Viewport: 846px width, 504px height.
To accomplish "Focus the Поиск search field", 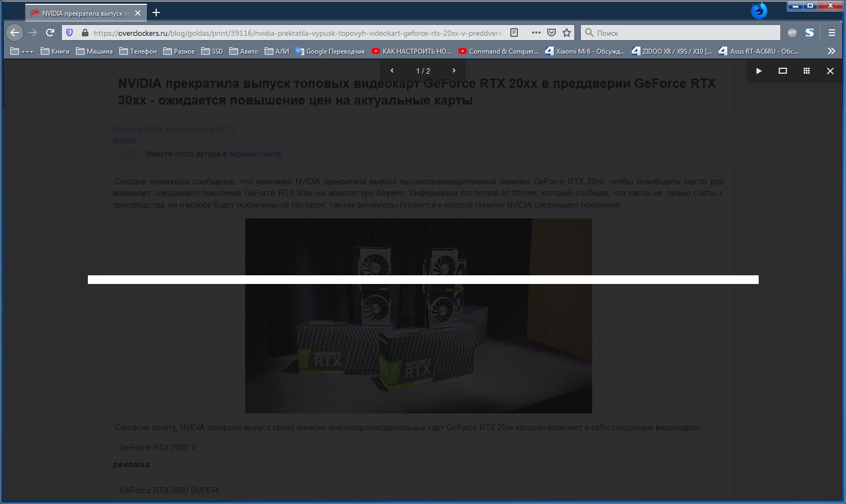I will point(681,33).
